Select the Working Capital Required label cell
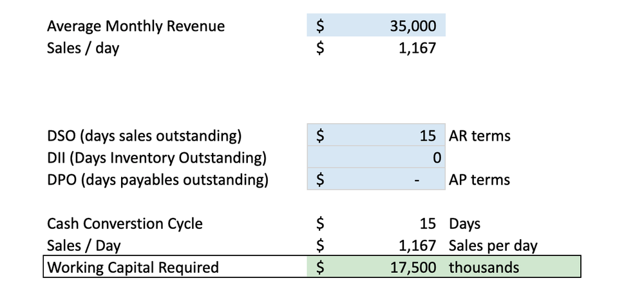Screen dimensions: 644x307 [133, 267]
